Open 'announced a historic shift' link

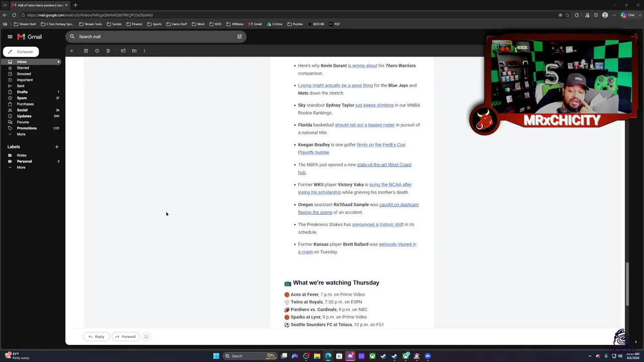tap(378, 225)
